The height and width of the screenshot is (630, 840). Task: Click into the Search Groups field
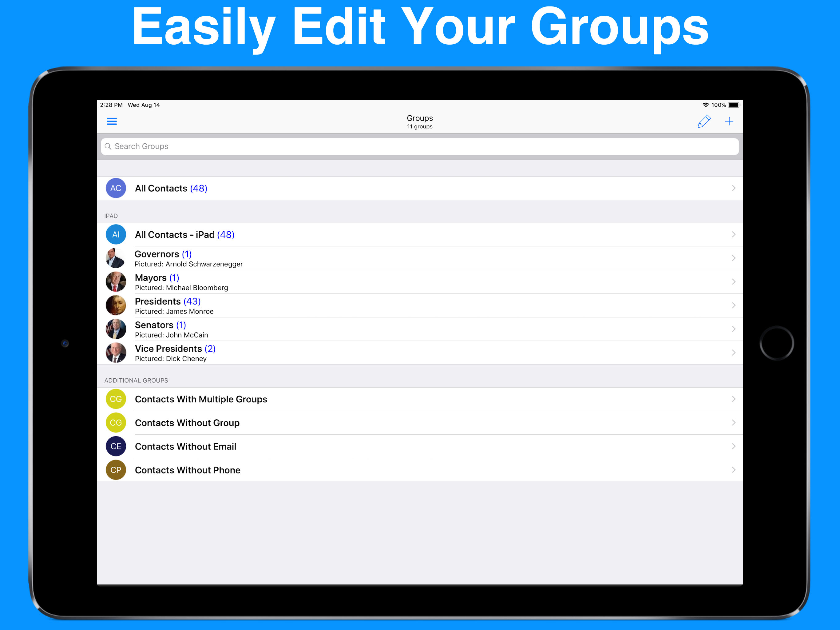point(418,146)
